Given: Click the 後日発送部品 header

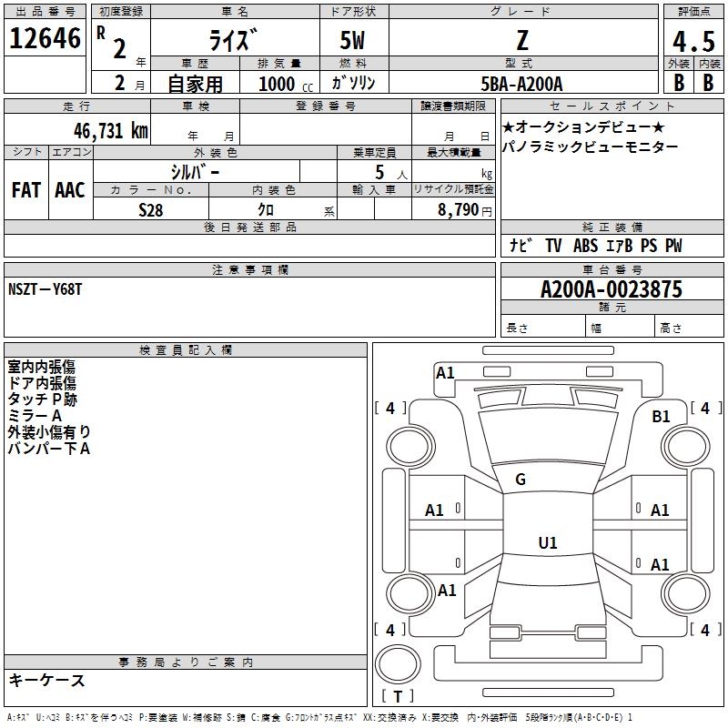Looking at the screenshot, I should pyautogui.click(x=249, y=227).
